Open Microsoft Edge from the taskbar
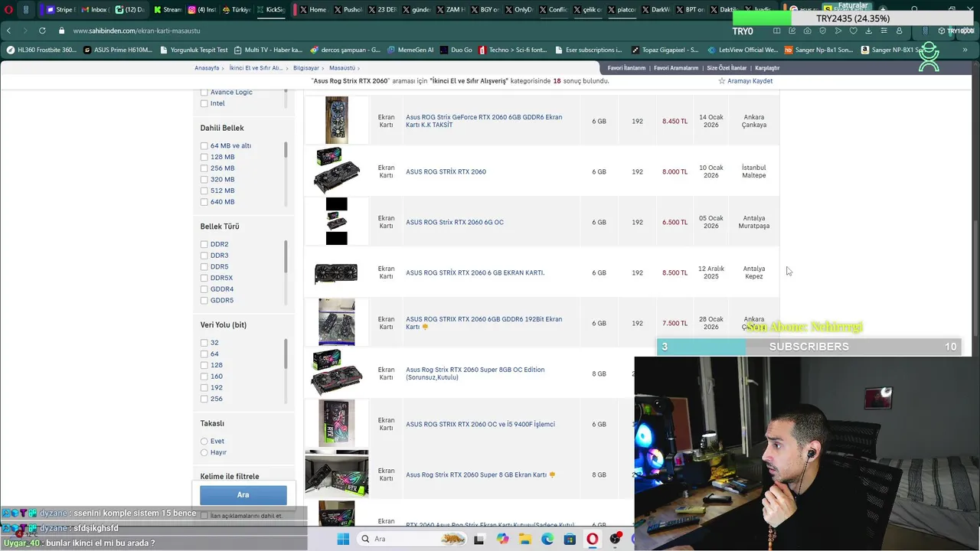Viewport: 980px width, 551px height. click(547, 539)
